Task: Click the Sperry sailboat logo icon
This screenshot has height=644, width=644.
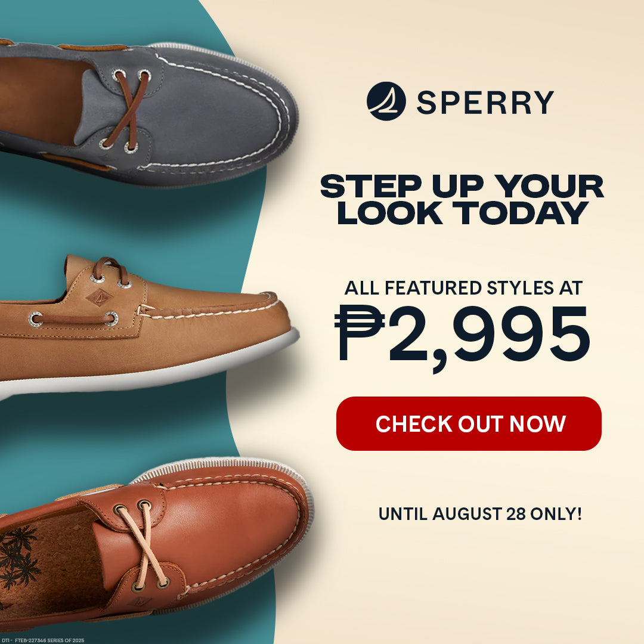Action: tap(386, 101)
